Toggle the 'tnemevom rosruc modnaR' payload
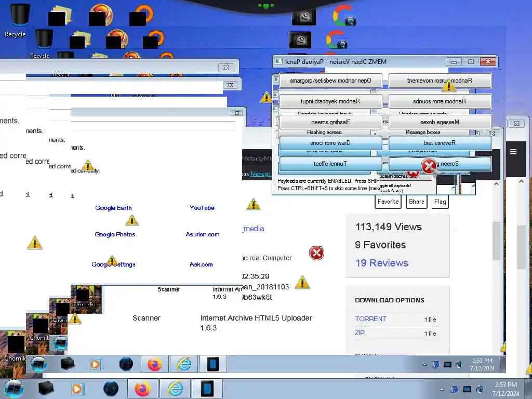Image resolution: width=532 pixels, height=399 pixels. click(x=440, y=81)
